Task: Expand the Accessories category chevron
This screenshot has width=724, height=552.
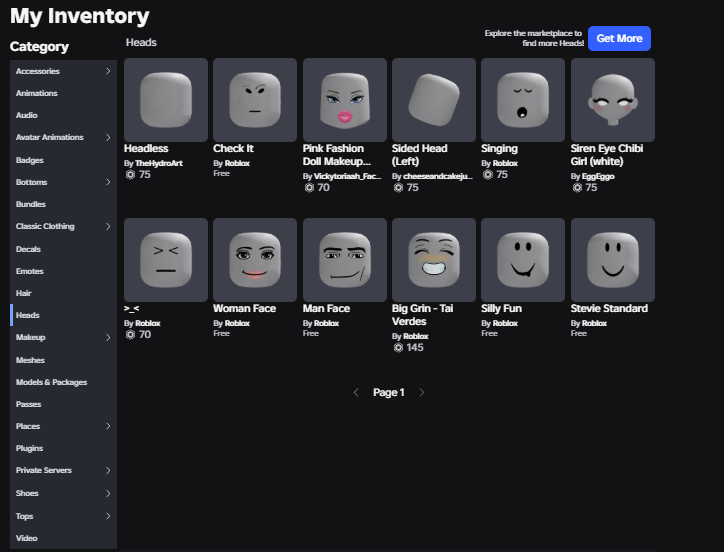Action: click(108, 71)
